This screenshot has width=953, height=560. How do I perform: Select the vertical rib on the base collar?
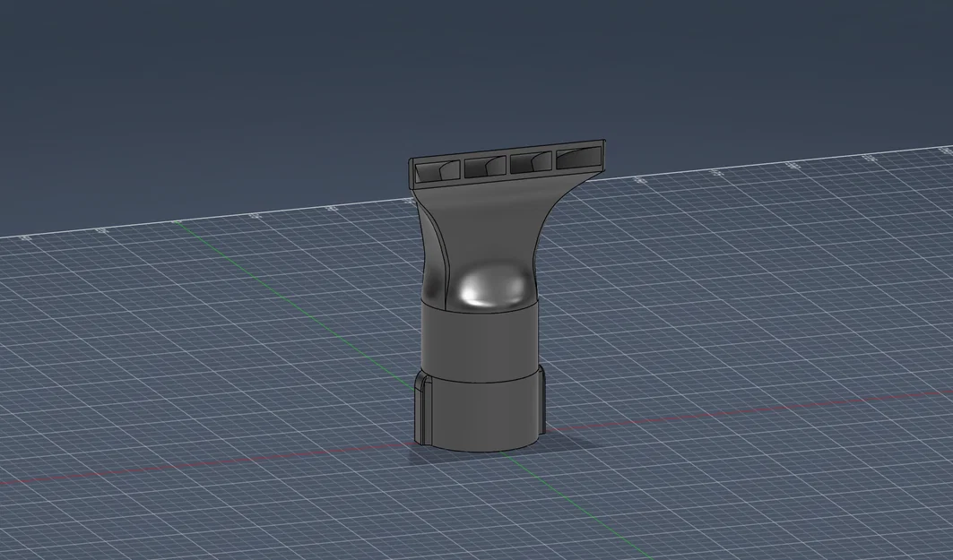click(422, 409)
